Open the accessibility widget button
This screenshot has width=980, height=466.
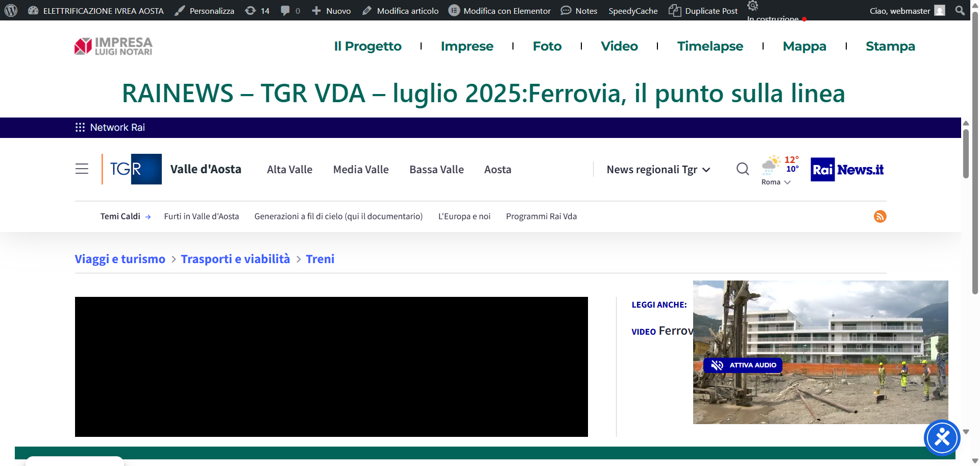(942, 438)
